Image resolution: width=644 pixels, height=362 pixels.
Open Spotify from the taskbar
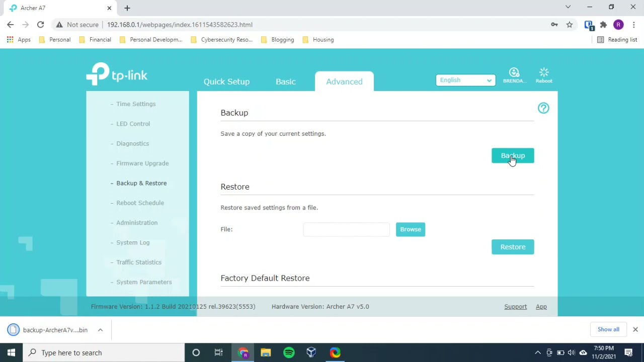[289, 352]
